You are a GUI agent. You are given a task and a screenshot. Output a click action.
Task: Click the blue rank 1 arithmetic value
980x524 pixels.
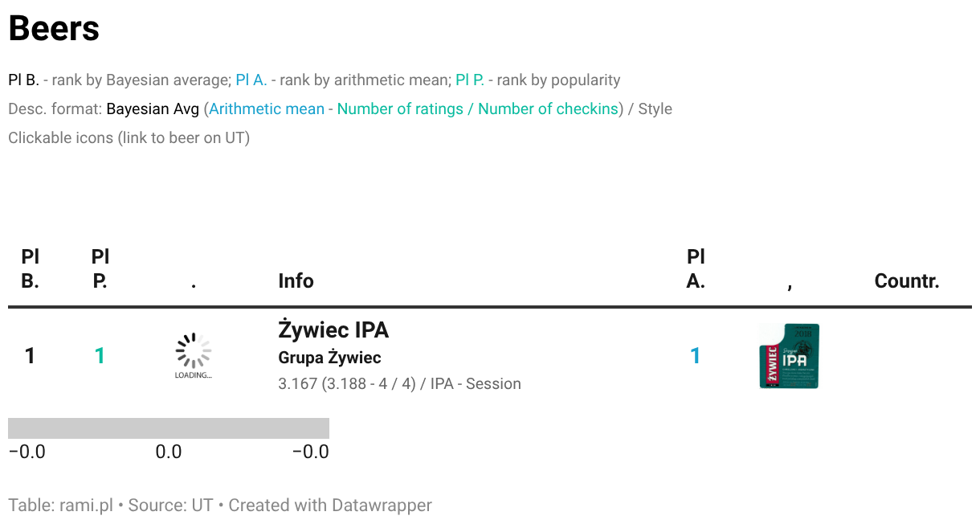pyautogui.click(x=696, y=356)
